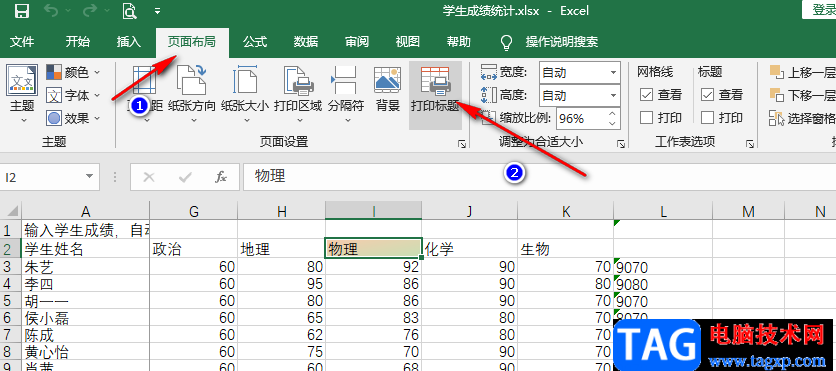This screenshot has width=836, height=371.
Task: Switch to the 帮助 tab
Action: pos(459,42)
